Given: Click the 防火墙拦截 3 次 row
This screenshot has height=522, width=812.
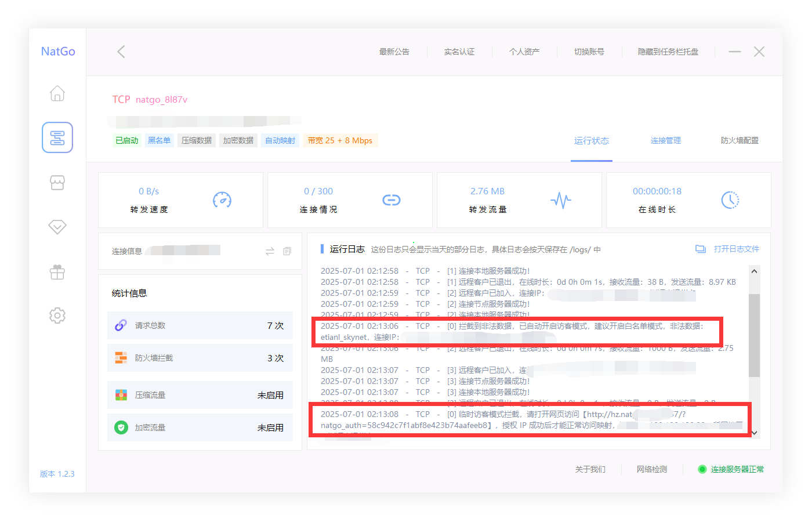Looking at the screenshot, I should 200,358.
